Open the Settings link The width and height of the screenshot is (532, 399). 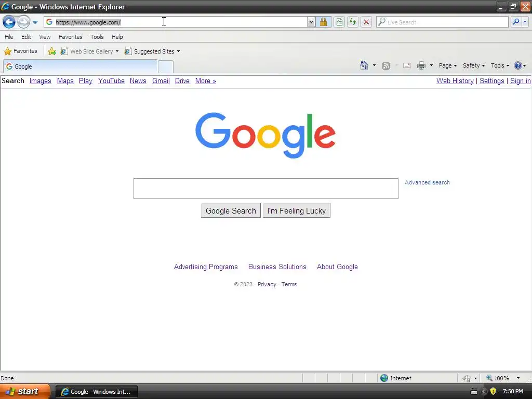[492, 81]
